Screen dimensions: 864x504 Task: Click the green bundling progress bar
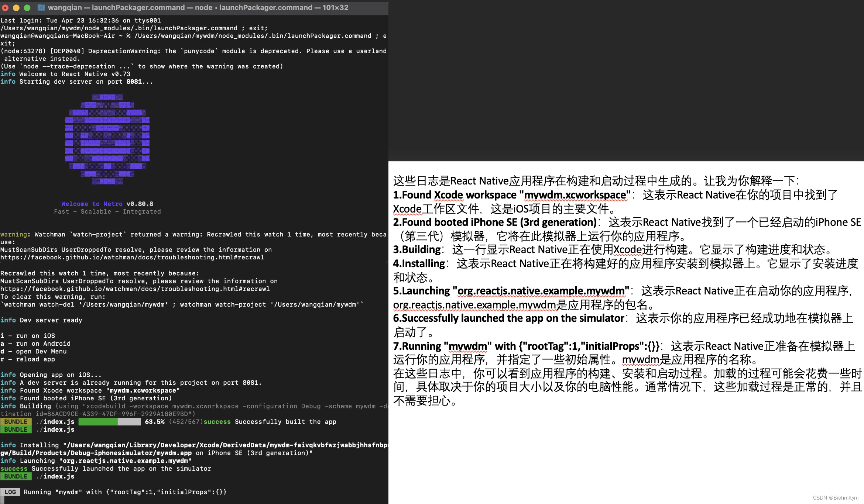pos(110,422)
